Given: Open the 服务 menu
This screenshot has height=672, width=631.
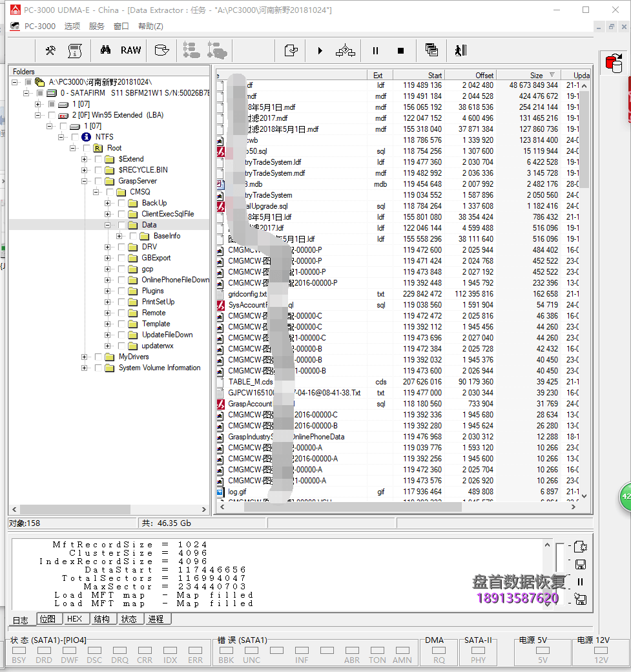Looking at the screenshot, I should pyautogui.click(x=96, y=26).
